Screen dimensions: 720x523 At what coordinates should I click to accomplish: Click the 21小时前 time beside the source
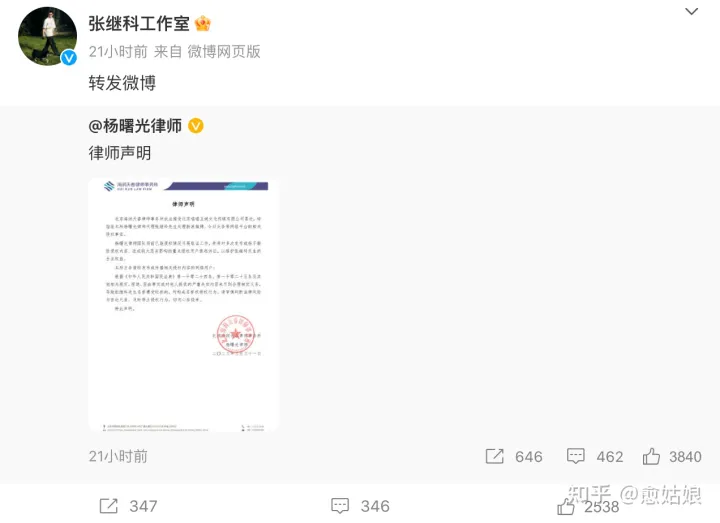tap(118, 51)
